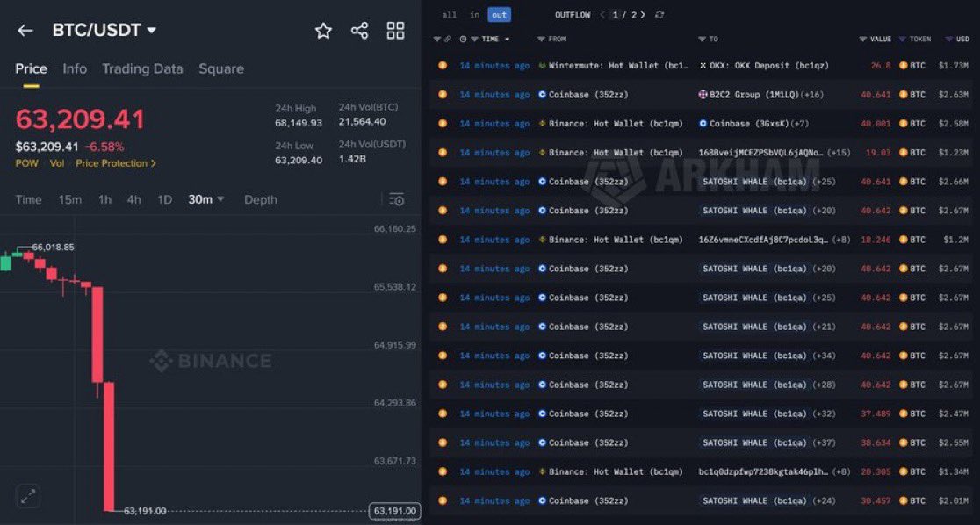Viewport: 980px width, 525px height.
Task: Click the clock icon in the filter row
Action: (x=462, y=39)
